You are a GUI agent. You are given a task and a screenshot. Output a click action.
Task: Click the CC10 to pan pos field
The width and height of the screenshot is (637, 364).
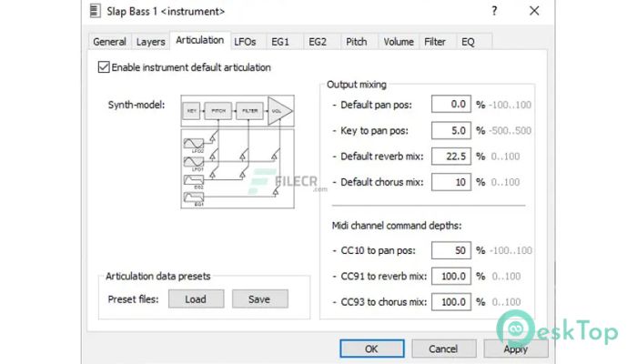[451, 250]
